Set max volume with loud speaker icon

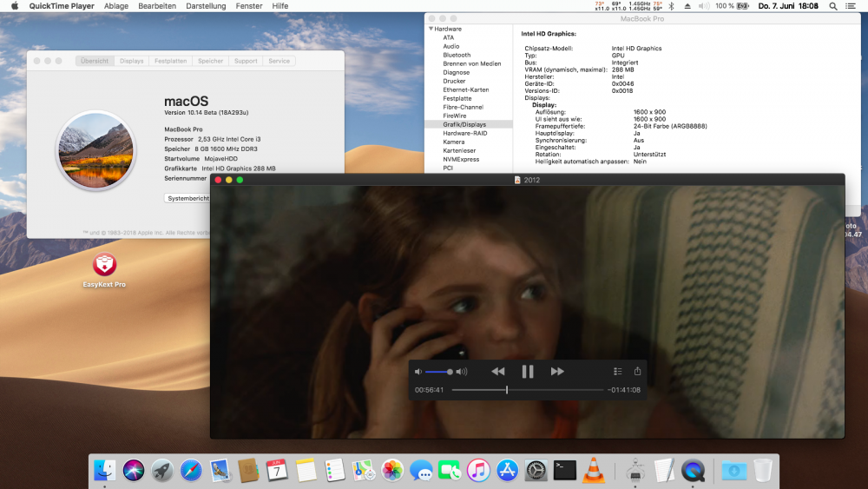click(462, 372)
